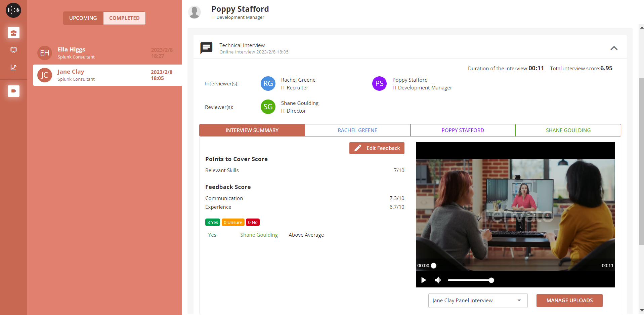Viewport: 644px width, 315px height.
Task: Click Poppy Stafford's profile avatar in header
Action: pyautogui.click(x=195, y=12)
